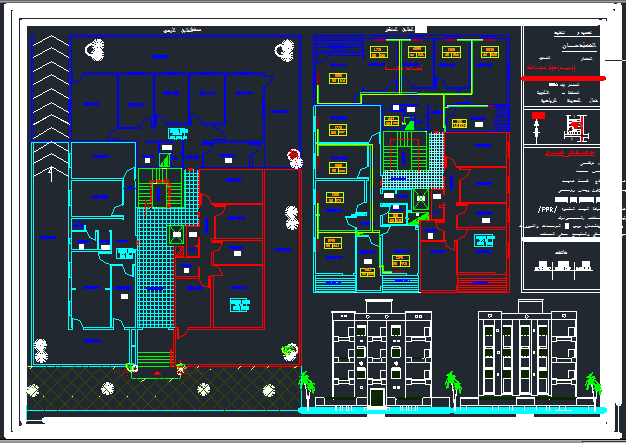This screenshot has width=626, height=443.
Task: Click the green crossed elevator box in the ground floor
Action: pyautogui.click(x=176, y=235)
